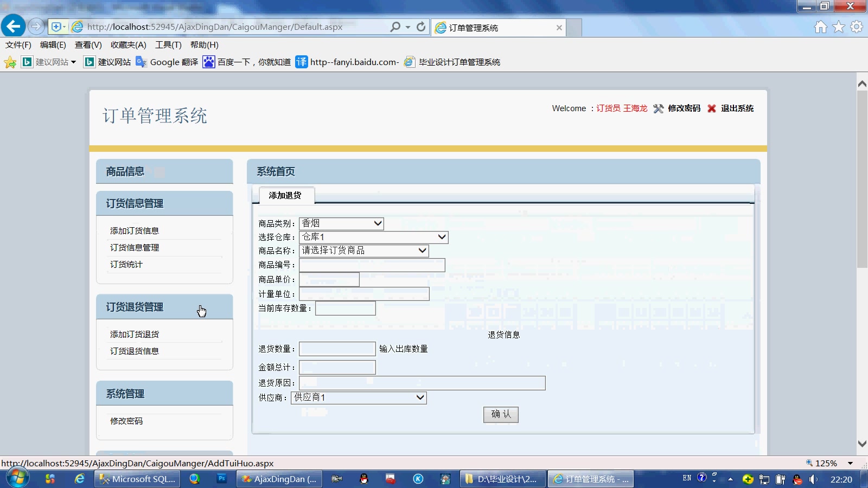The width and height of the screenshot is (868, 488).
Task: Switch to Microsoft SQL taskbar window
Action: tap(137, 479)
